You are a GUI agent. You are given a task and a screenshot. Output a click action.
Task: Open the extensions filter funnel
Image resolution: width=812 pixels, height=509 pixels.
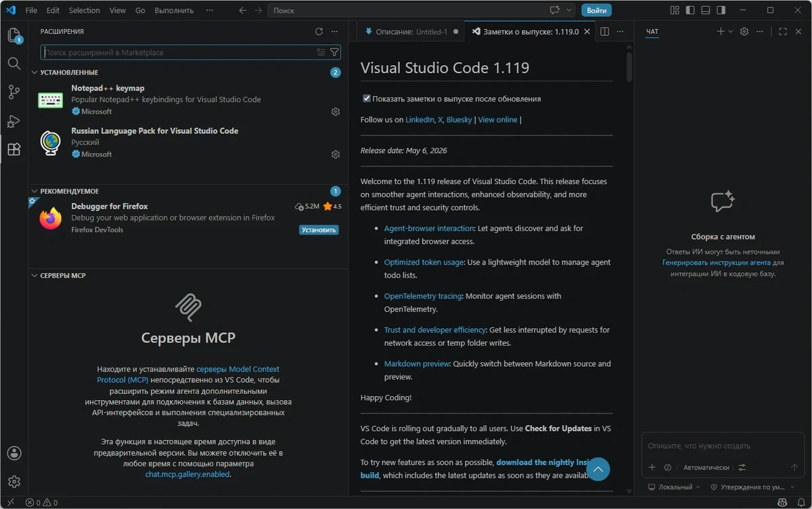click(334, 52)
